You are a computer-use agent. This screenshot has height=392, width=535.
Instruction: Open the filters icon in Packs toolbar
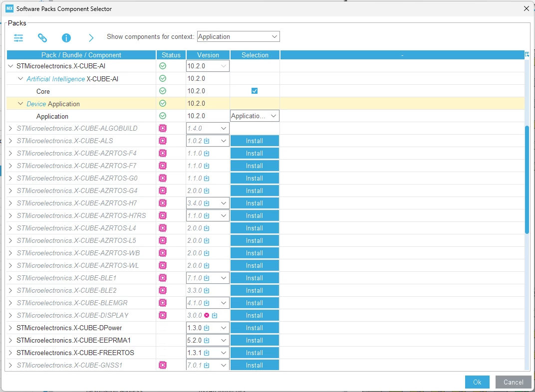tap(18, 38)
